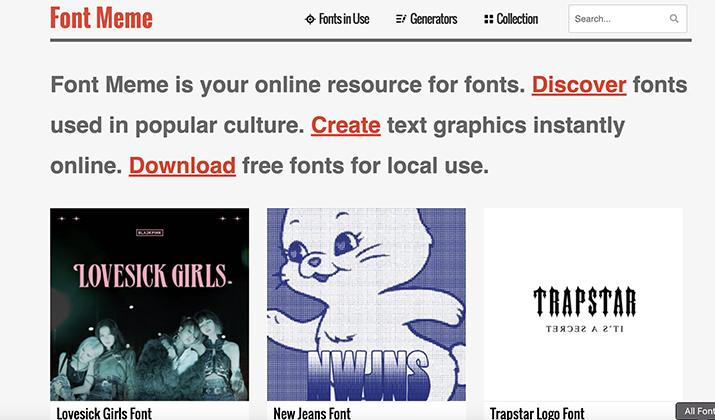
Task: Open the Trapstar logo thumbnail
Action: [x=583, y=304]
